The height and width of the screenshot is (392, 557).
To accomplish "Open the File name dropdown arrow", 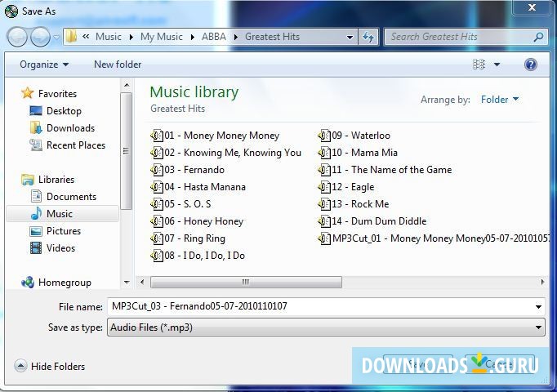I will click(538, 307).
